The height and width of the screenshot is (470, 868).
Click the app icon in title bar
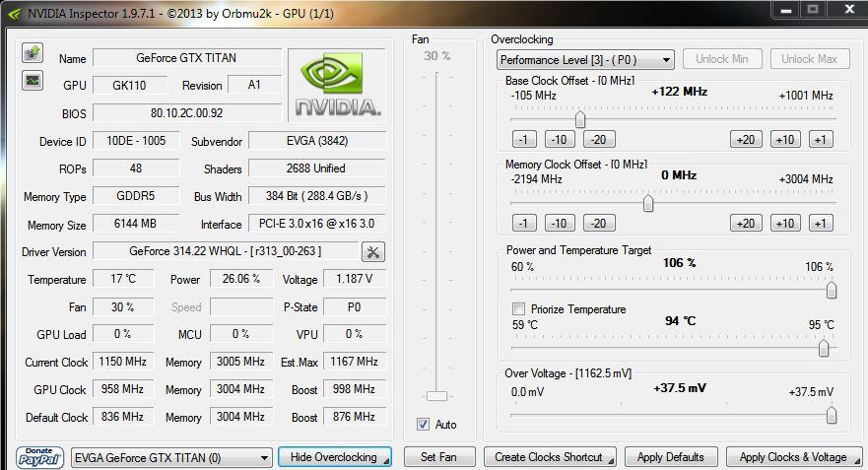point(15,13)
